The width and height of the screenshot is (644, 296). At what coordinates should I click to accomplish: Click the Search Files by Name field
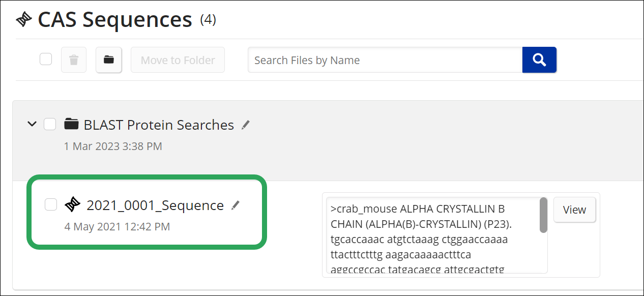tap(385, 60)
